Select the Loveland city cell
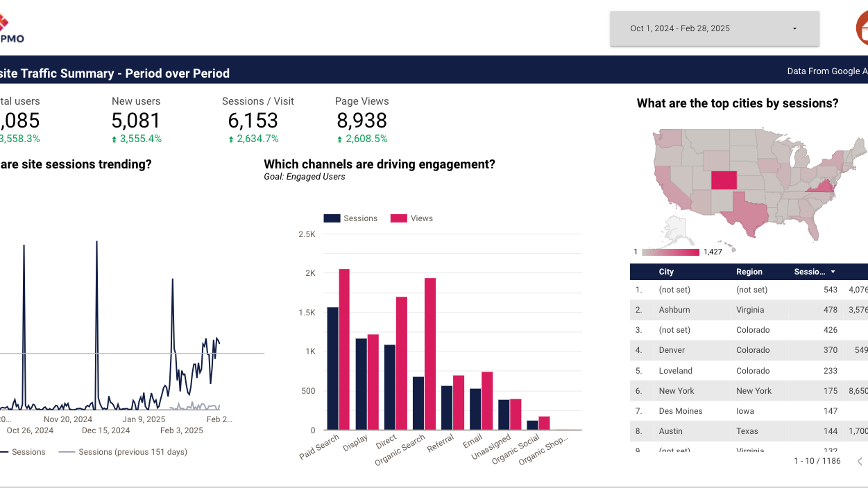Screen dimensions: 868x488 [676, 371]
